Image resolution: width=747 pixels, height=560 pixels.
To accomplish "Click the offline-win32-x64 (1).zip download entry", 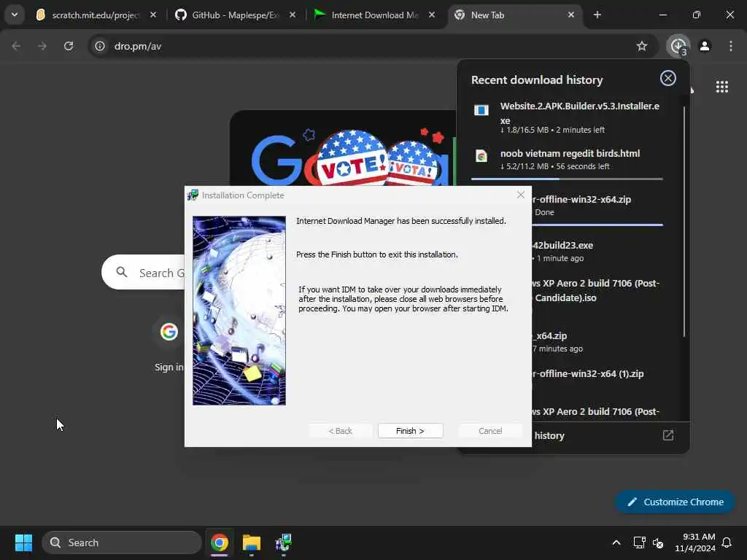I will [x=598, y=374].
